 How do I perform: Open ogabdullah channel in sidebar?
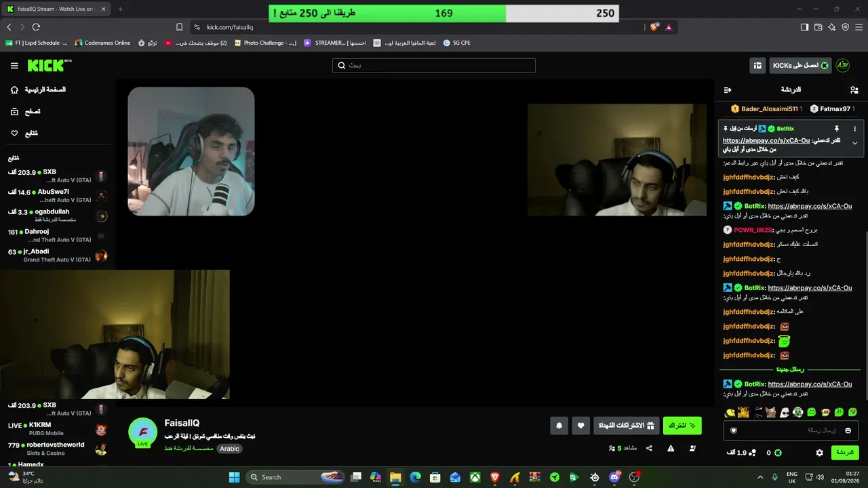pos(58,216)
